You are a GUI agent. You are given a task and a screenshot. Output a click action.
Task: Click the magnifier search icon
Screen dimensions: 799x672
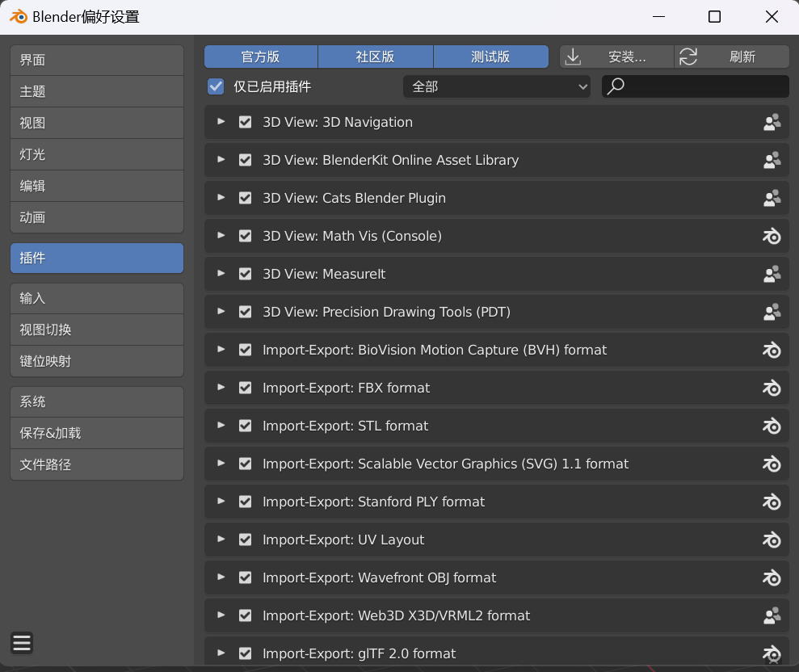[616, 86]
